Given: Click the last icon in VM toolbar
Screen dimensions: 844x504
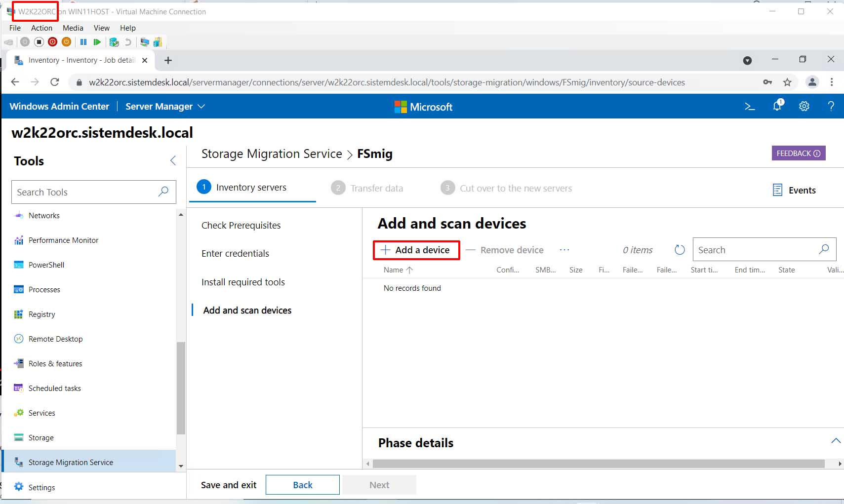Looking at the screenshot, I should (158, 42).
